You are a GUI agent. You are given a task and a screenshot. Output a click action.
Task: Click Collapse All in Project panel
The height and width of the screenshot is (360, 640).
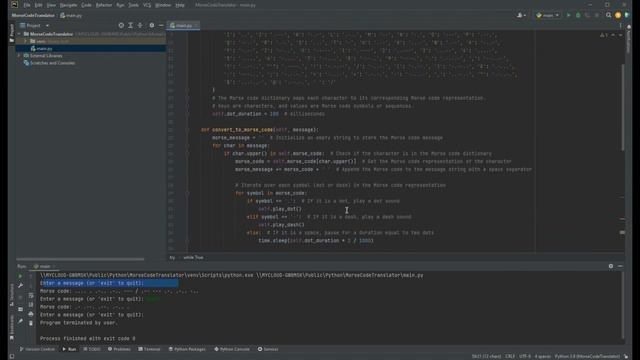point(140,25)
